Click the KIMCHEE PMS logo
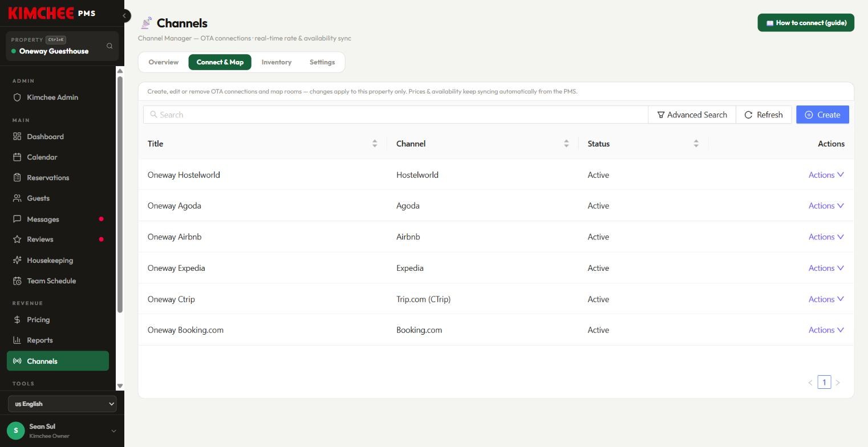This screenshot has height=447, width=868. click(x=52, y=13)
